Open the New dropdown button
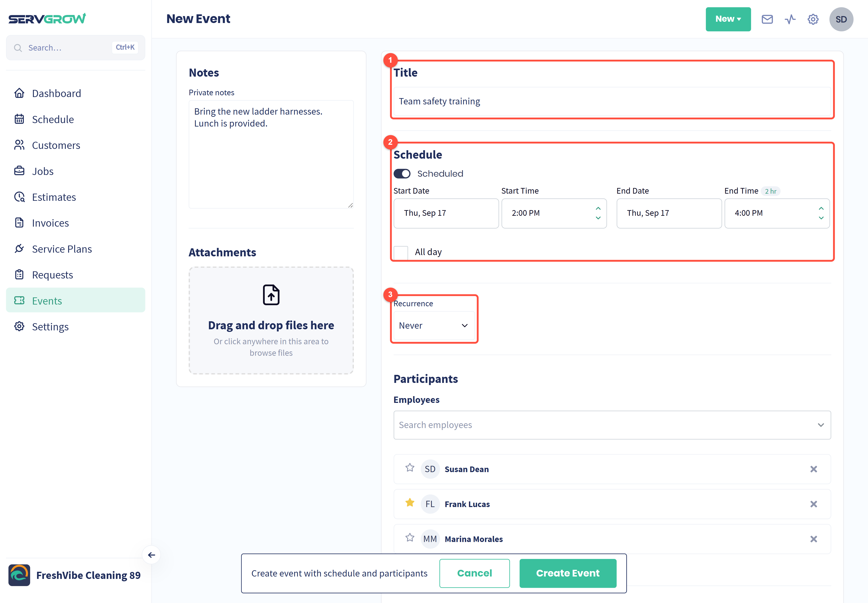The width and height of the screenshot is (868, 603). coord(728,19)
